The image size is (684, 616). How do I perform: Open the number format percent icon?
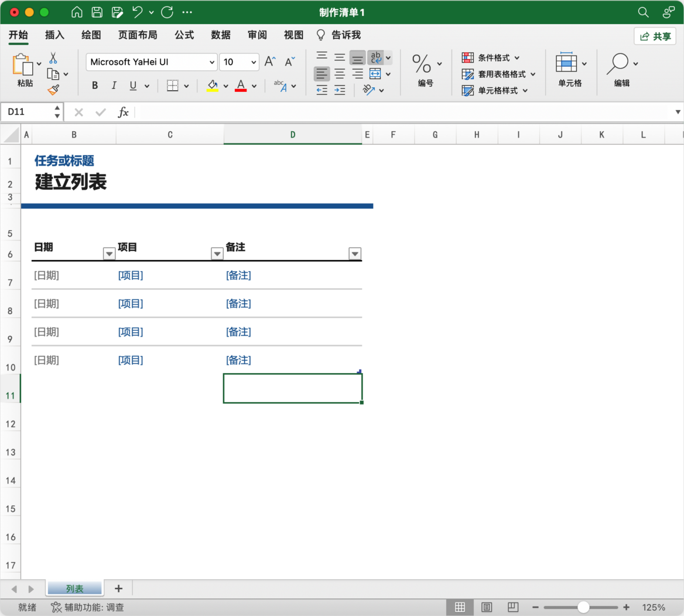(422, 64)
